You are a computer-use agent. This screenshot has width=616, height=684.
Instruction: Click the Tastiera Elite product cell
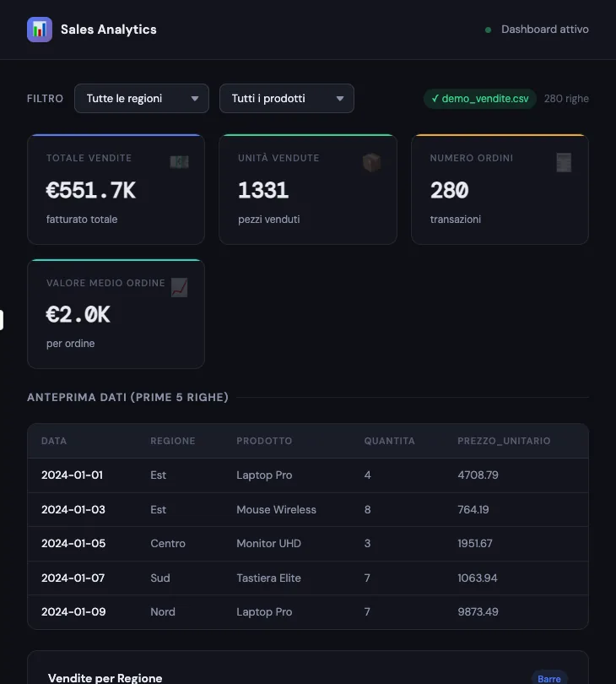tap(269, 578)
